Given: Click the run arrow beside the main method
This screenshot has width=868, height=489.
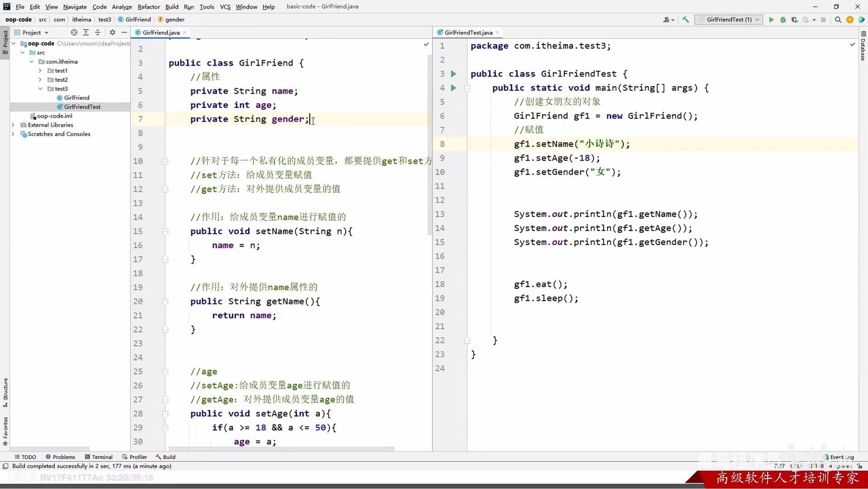Looking at the screenshot, I should [454, 87].
